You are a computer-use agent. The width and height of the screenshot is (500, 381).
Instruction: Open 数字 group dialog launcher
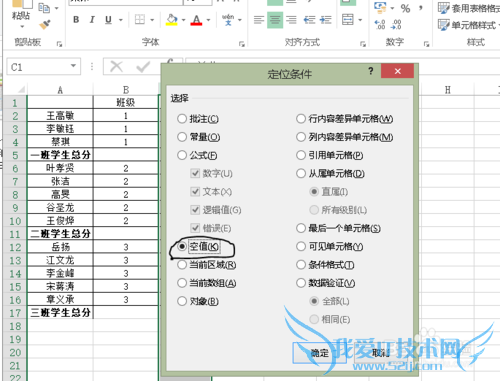point(426,44)
